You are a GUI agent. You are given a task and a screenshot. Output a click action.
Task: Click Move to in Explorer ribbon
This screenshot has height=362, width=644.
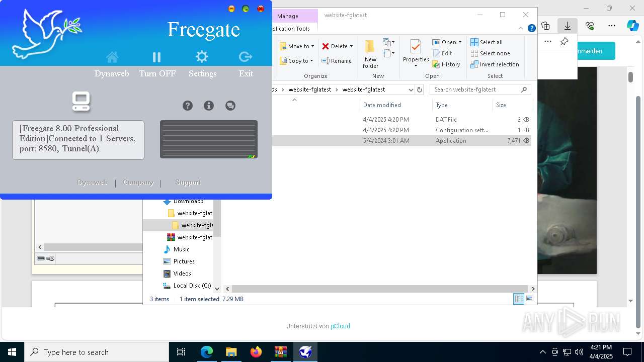pos(297,46)
